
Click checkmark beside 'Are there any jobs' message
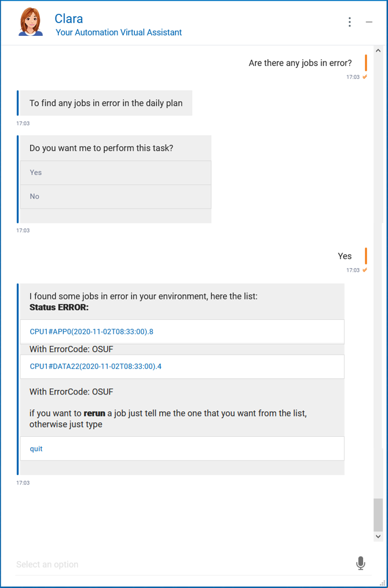(365, 77)
